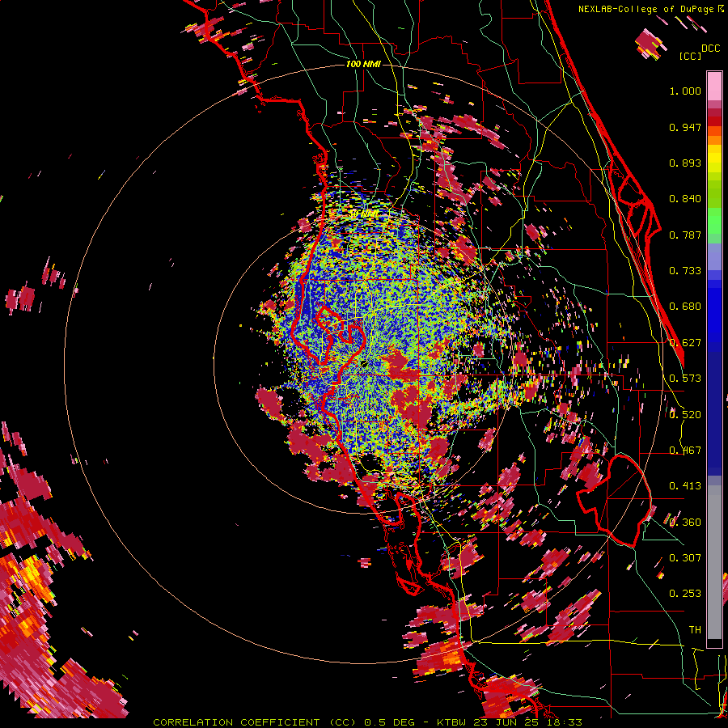The image size is (728, 728).
Task: Select the 0.253 color scale label
Action: click(685, 594)
